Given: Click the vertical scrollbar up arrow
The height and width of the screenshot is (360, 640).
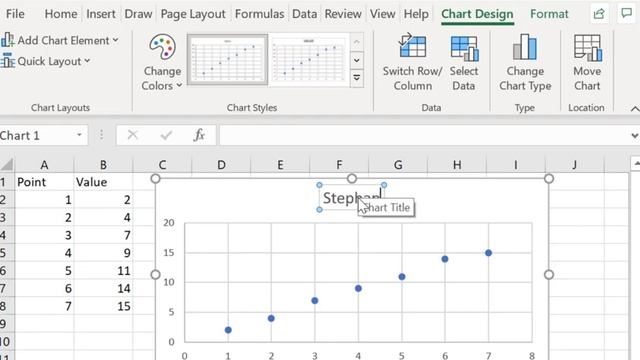Looking at the screenshot, I should [x=636, y=164].
